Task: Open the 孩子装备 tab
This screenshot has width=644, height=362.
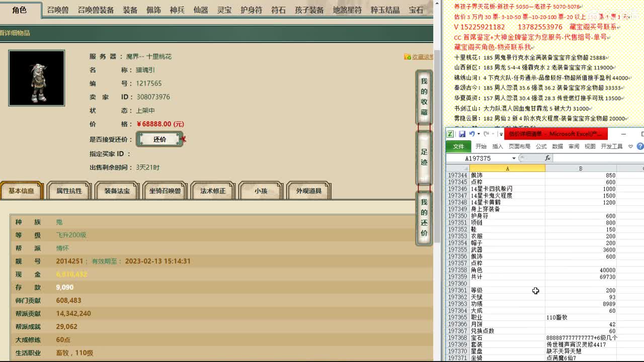Action: tap(309, 10)
